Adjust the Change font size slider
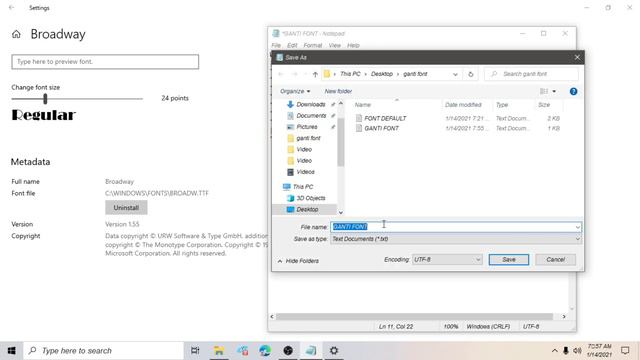Viewport: 640px width, 360px height. pyautogui.click(x=45, y=98)
